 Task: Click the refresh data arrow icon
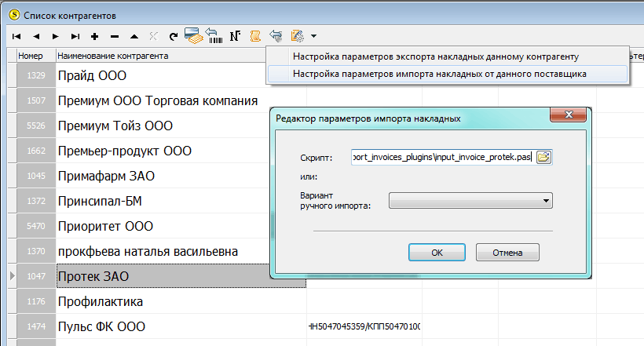pyautogui.click(x=174, y=37)
